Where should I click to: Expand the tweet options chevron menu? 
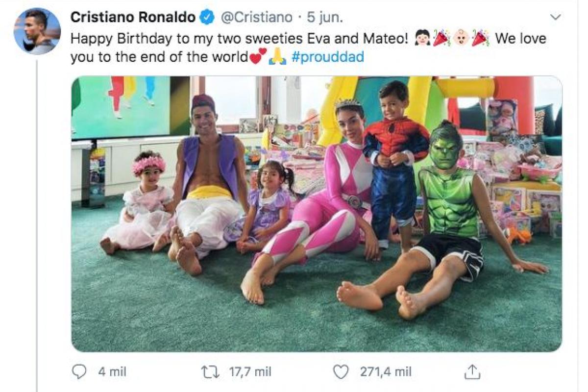tap(555, 18)
